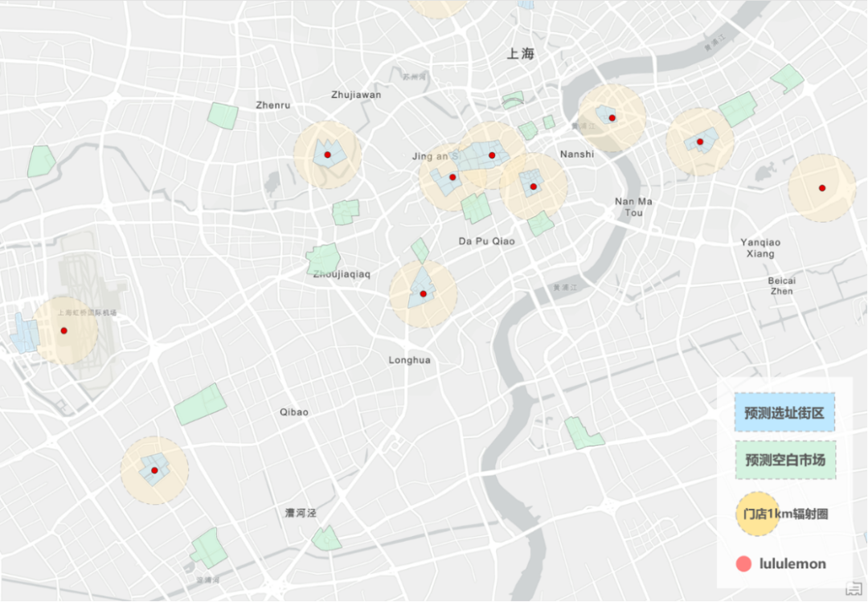Click the Longhua district label
This screenshot has width=868, height=602.
coord(409,360)
